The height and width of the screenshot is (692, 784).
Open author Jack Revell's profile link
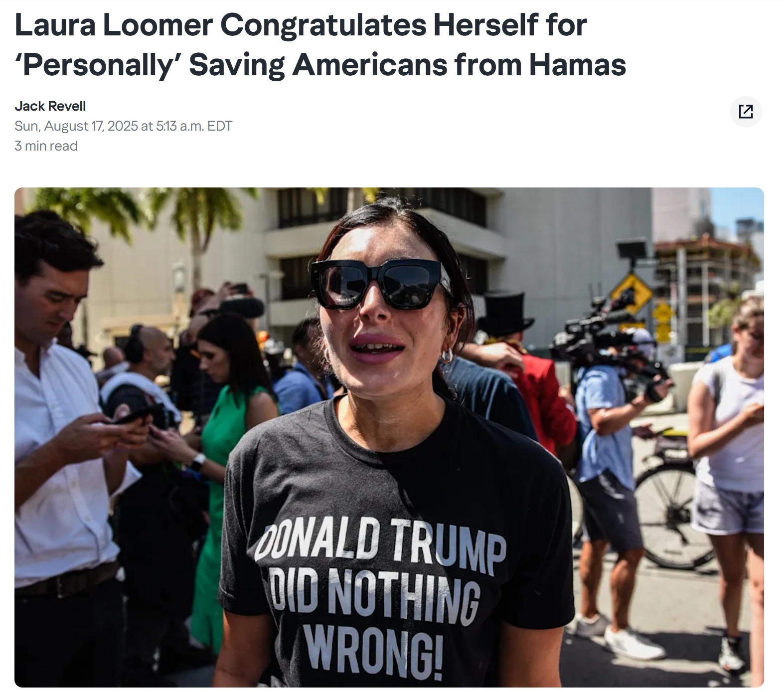pyautogui.click(x=50, y=106)
